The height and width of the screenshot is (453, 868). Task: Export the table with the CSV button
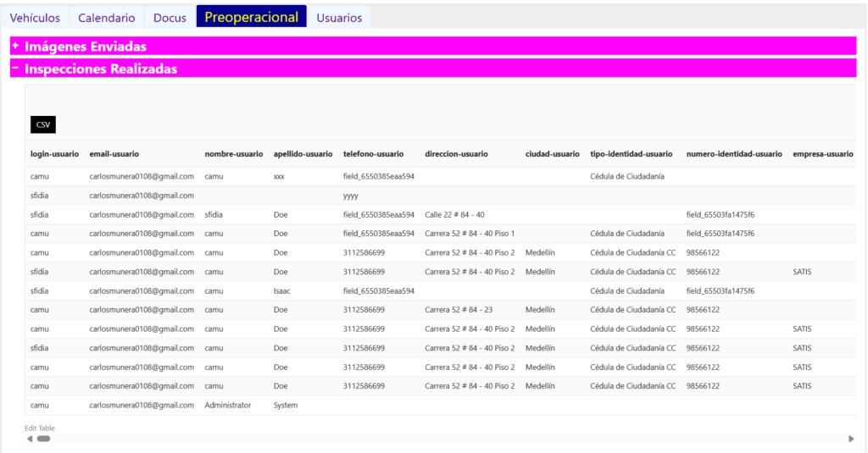pos(43,124)
